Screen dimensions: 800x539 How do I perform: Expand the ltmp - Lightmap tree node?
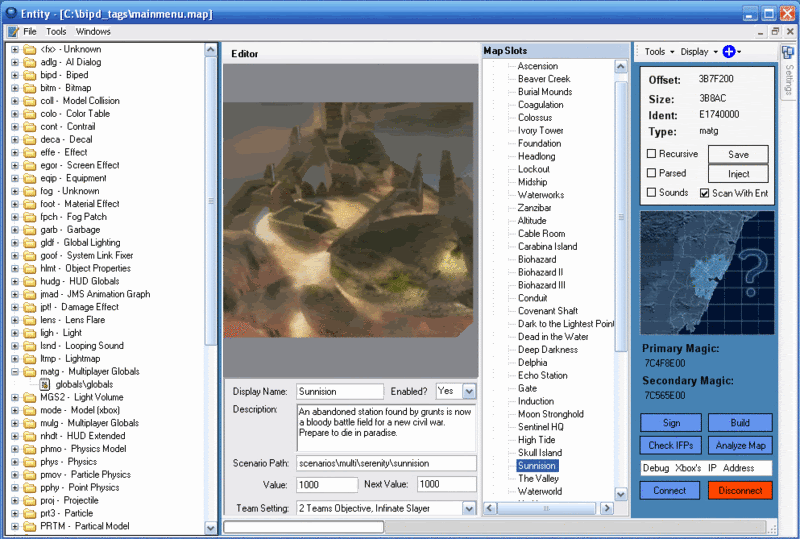(15, 359)
